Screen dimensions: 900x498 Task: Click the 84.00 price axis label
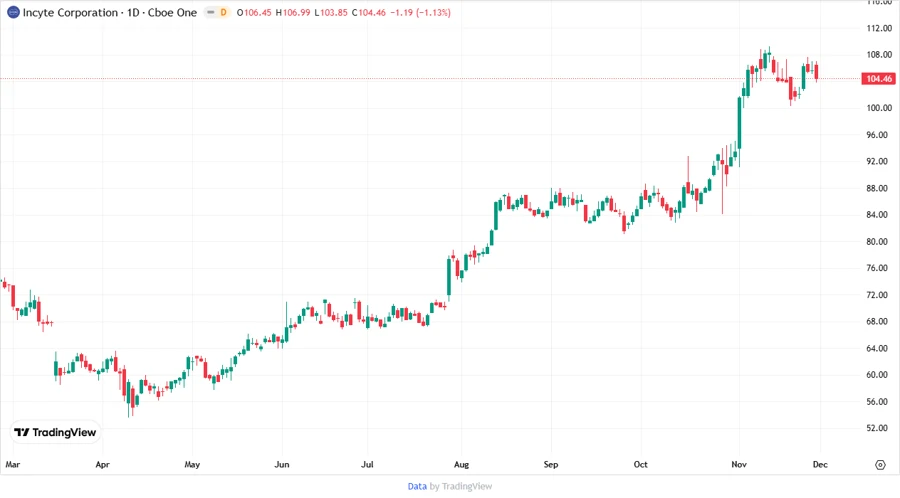coord(879,215)
